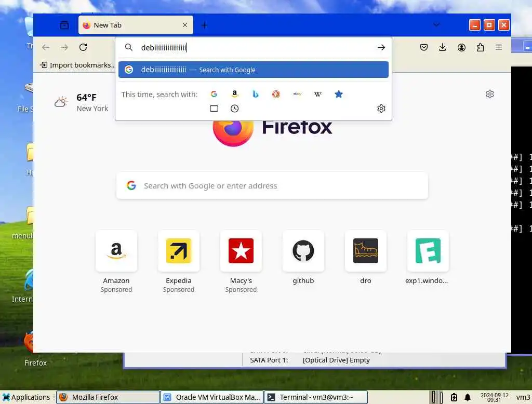
Task: Open the Downloads panel
Action: (x=443, y=47)
